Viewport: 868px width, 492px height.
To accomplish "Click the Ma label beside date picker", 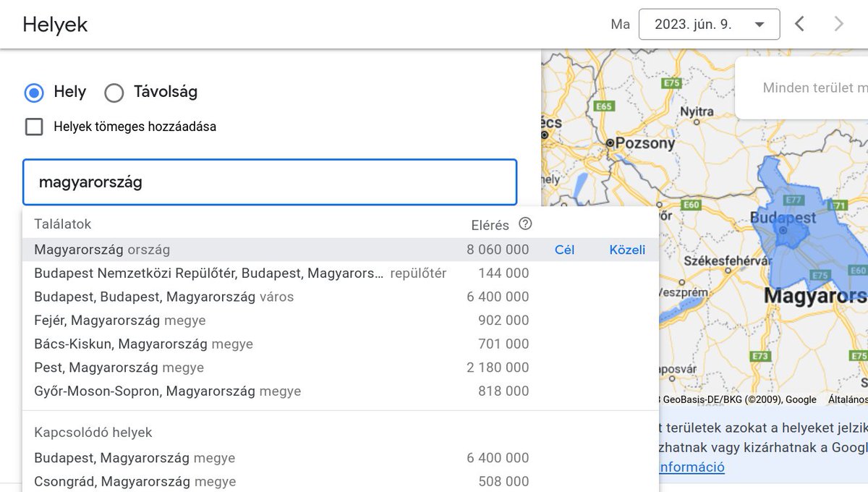I will [621, 25].
